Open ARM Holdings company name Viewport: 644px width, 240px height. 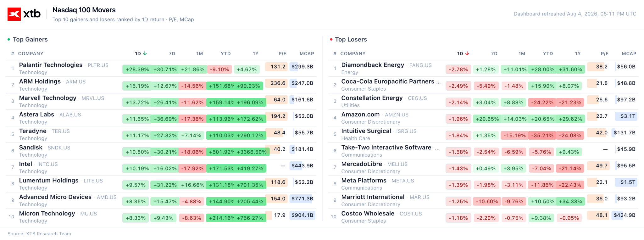(40, 81)
